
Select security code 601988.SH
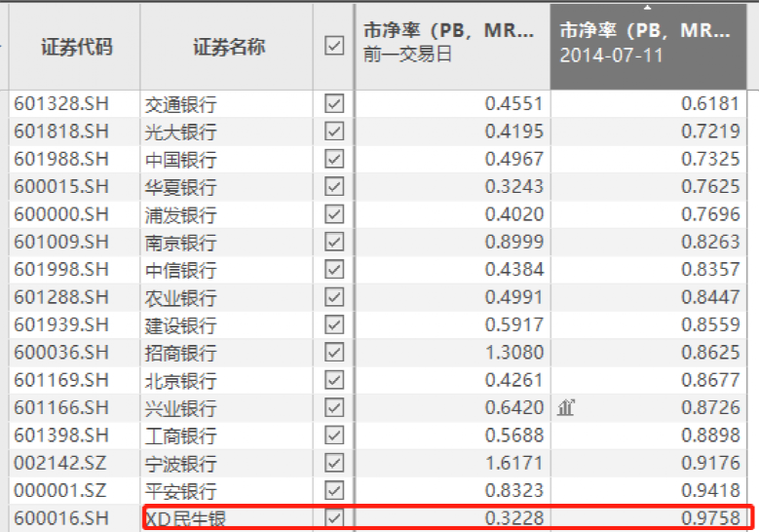[x=61, y=159]
